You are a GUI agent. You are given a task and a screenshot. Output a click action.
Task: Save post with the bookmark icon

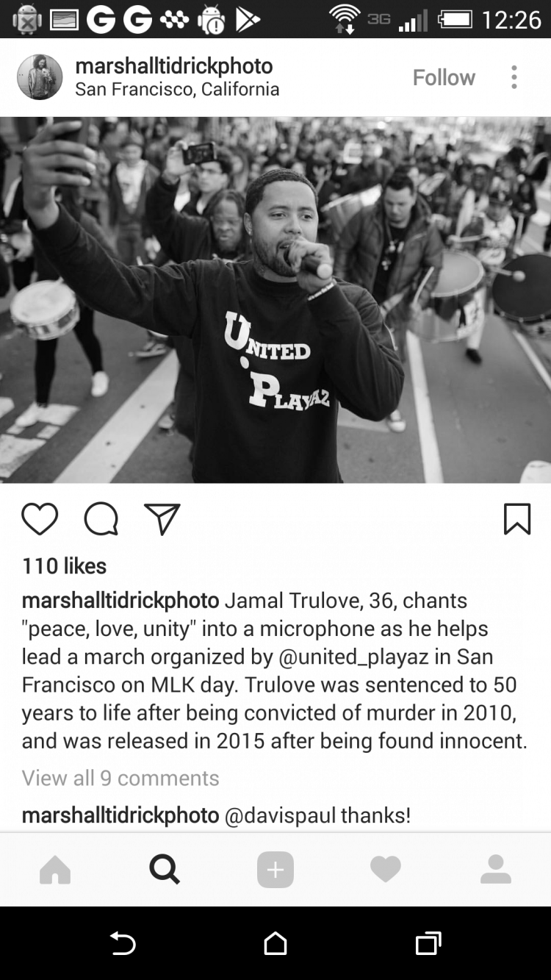coord(517,519)
